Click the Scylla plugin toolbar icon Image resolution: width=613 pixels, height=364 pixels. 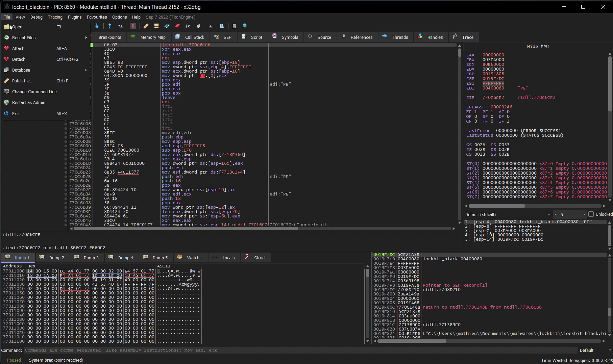133,26
